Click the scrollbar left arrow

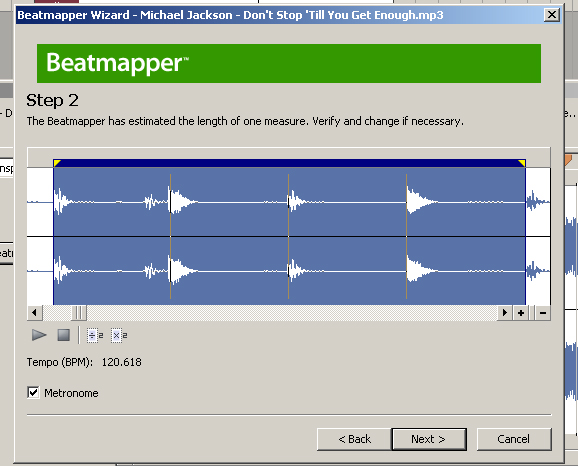click(x=35, y=313)
